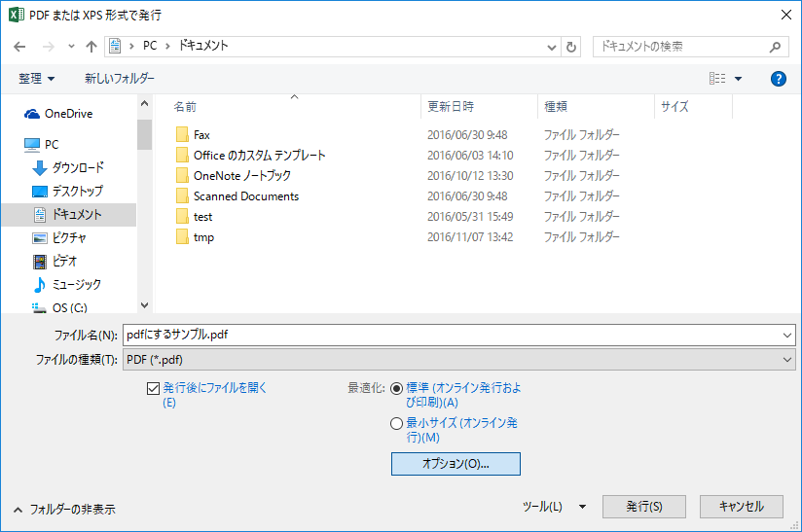Select the Scanned Documents folder icon
The height and width of the screenshot is (532, 802).
pyautogui.click(x=182, y=196)
